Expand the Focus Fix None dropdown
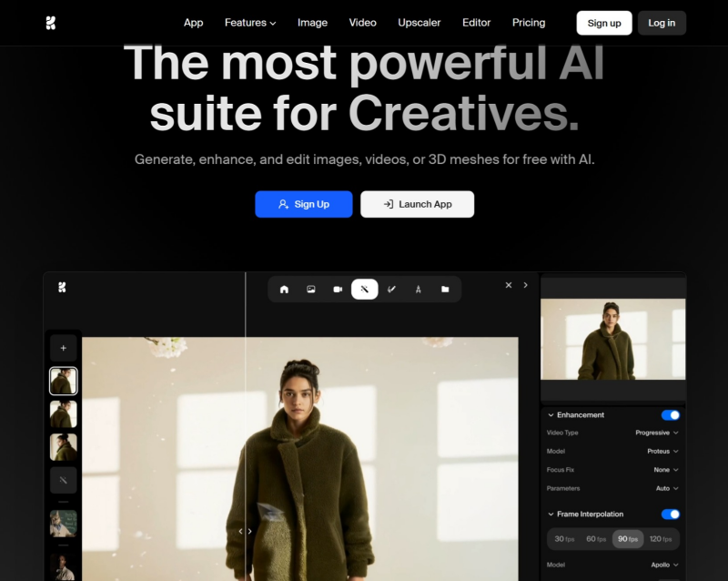This screenshot has width=728, height=581. (x=666, y=470)
